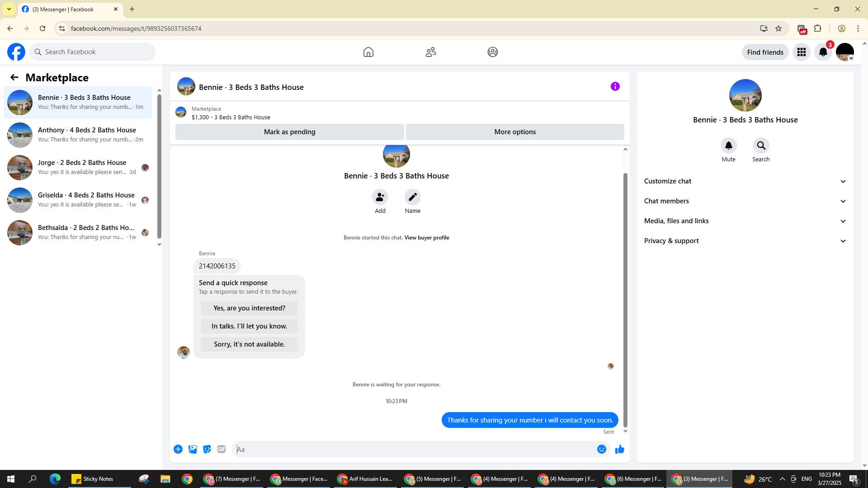
Task: Open Chrome three-dot menu
Action: 858,28
